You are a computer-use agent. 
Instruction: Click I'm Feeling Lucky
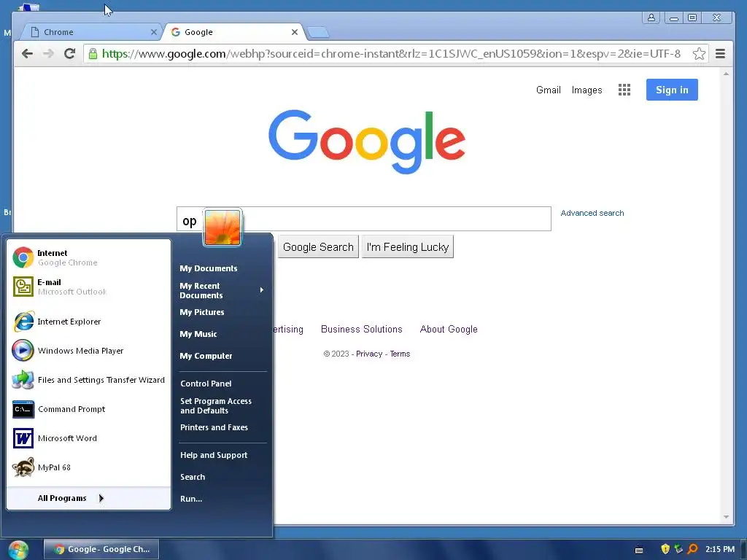click(x=408, y=246)
